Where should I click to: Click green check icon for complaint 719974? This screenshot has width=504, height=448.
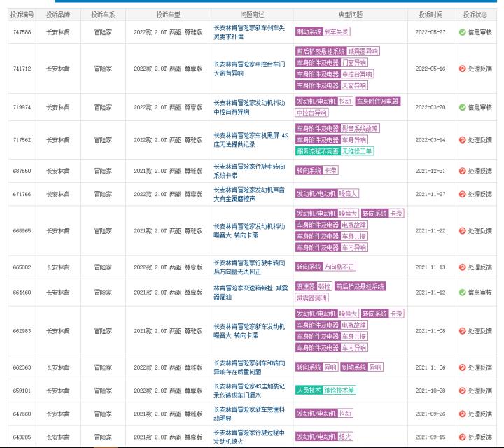[x=462, y=107]
